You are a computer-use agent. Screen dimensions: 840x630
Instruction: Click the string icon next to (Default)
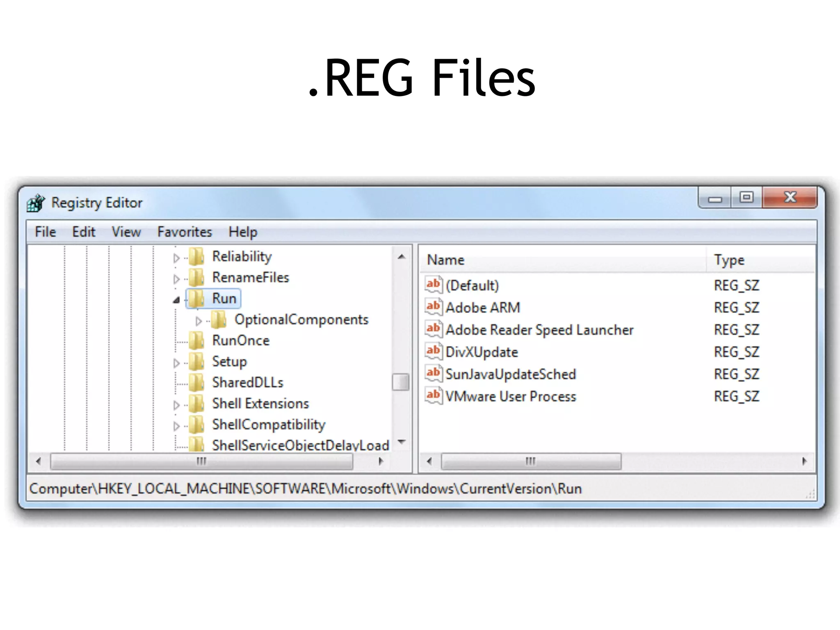coord(434,285)
